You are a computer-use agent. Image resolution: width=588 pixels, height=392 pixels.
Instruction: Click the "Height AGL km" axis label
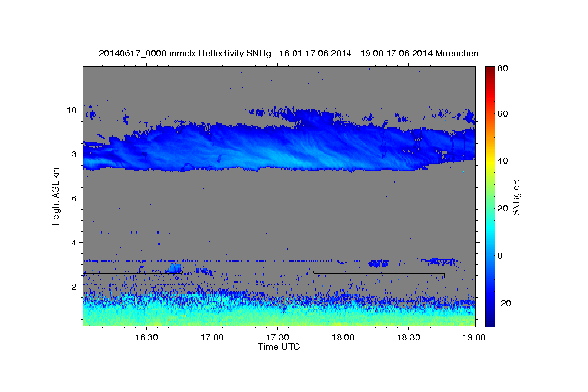[x=55, y=196]
